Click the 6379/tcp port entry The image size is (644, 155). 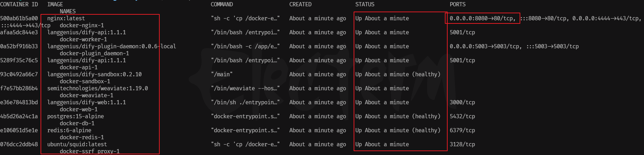pos(462,131)
